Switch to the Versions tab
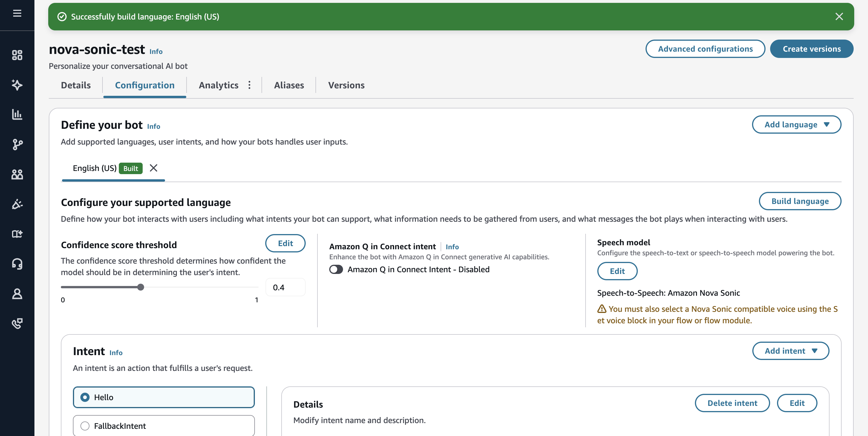 (346, 85)
